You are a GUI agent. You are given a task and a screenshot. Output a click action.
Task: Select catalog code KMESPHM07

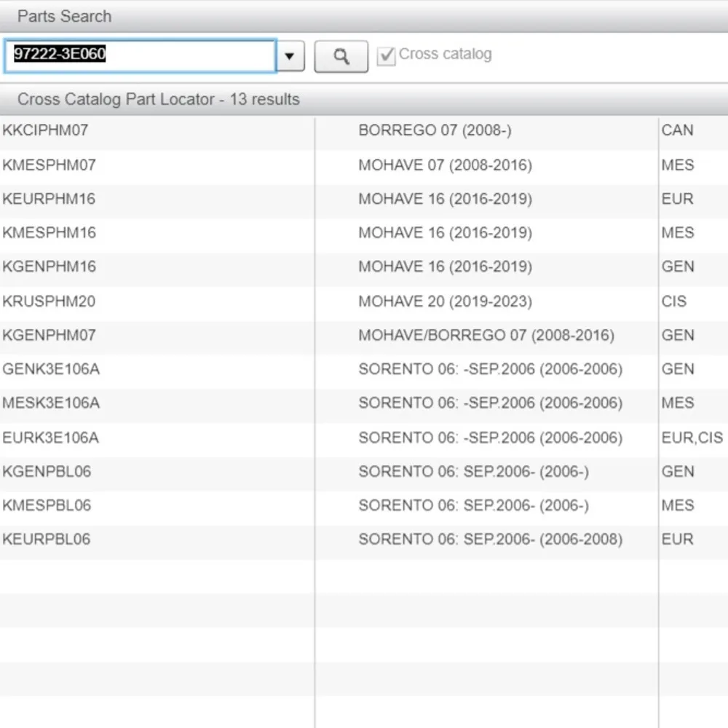click(49, 165)
